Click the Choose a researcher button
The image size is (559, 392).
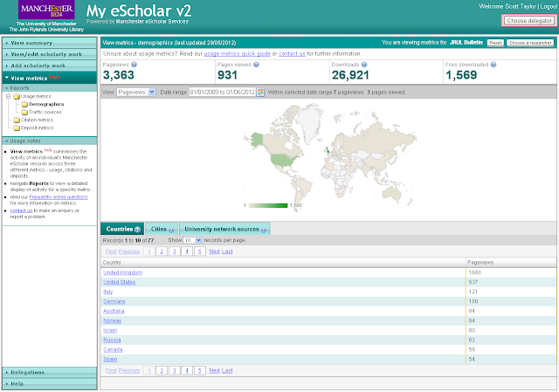pyautogui.click(x=530, y=43)
